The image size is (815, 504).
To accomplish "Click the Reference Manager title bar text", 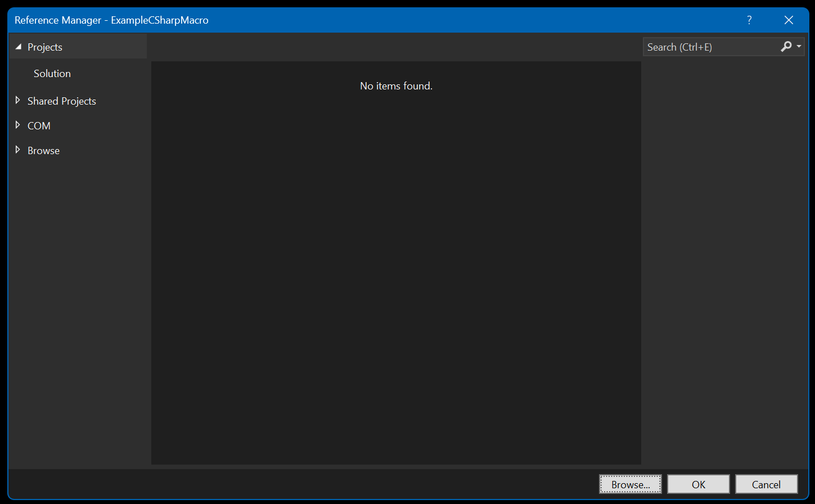I will pyautogui.click(x=110, y=20).
